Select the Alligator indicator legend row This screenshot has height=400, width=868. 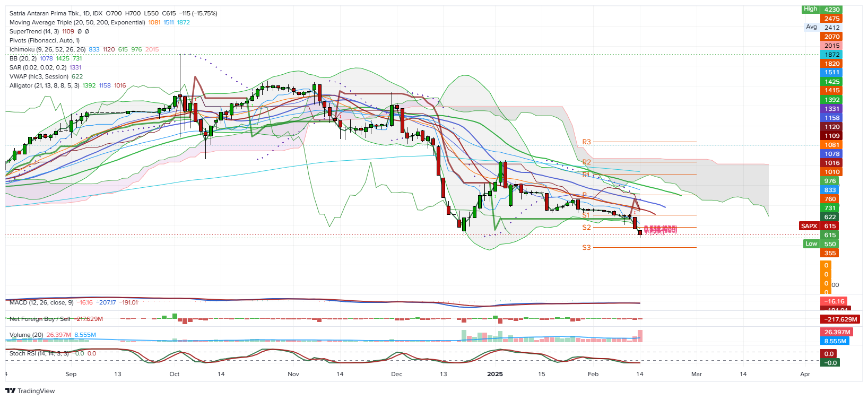click(x=68, y=85)
